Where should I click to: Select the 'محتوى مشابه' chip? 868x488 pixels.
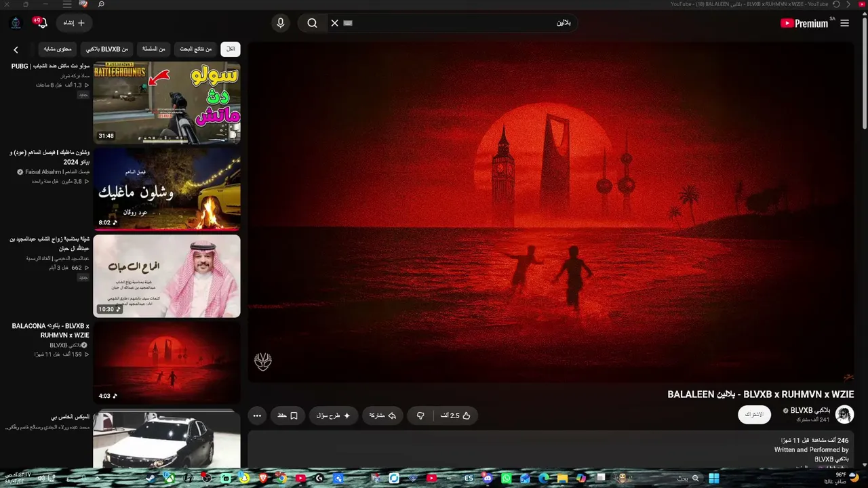click(x=58, y=49)
